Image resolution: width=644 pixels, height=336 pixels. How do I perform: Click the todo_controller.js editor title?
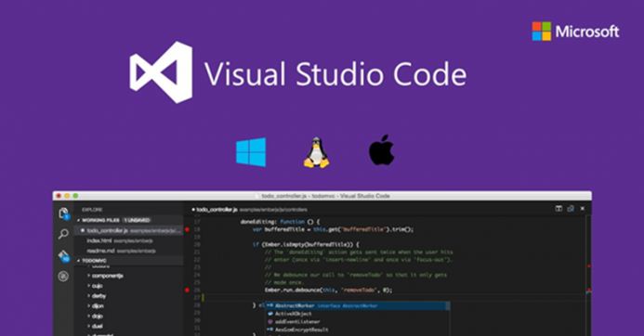coord(217,210)
